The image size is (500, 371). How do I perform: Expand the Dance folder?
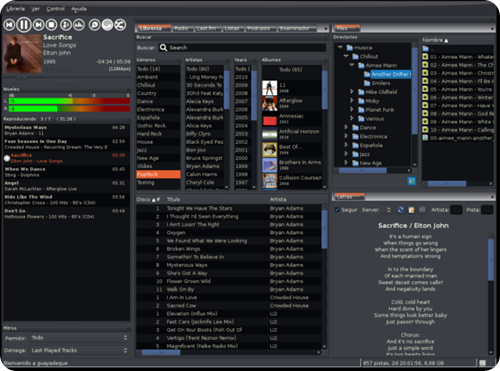click(346, 127)
